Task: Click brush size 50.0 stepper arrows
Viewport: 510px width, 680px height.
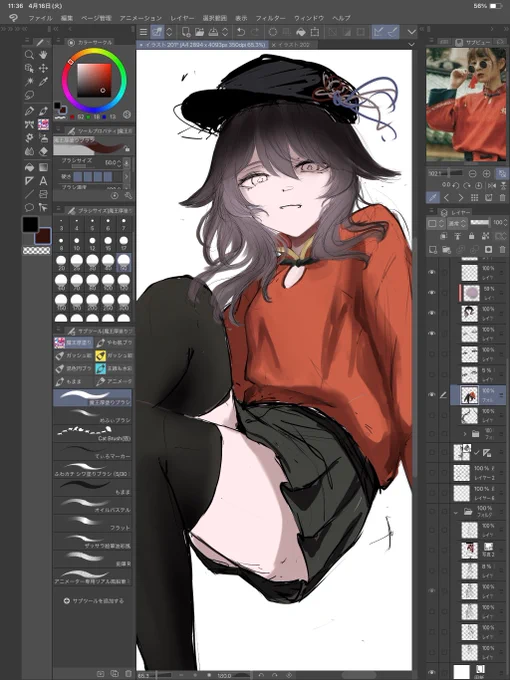Action: pos(119,163)
